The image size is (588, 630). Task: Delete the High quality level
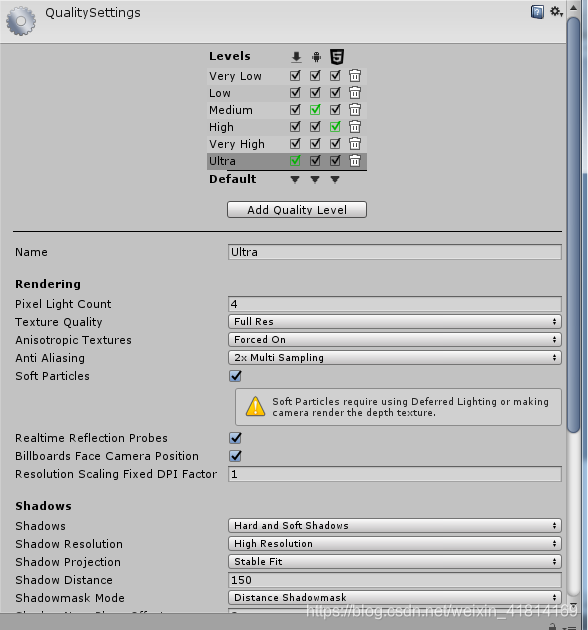(x=354, y=127)
